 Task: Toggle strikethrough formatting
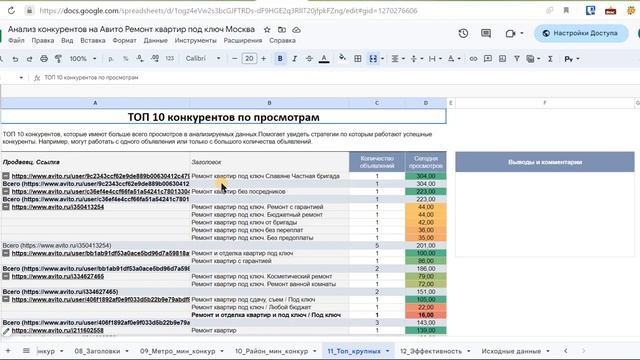coord(309,59)
